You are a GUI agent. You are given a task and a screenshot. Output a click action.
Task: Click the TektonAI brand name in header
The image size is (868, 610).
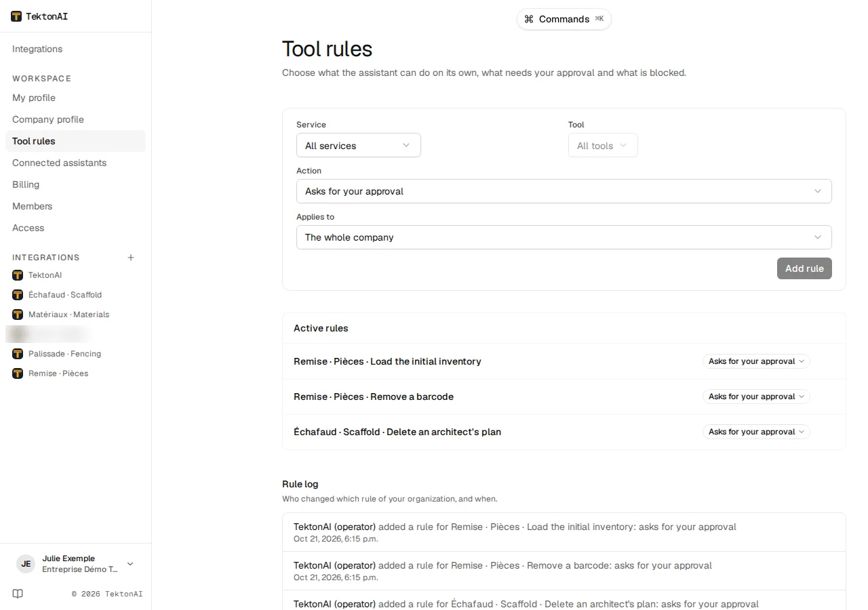[47, 16]
